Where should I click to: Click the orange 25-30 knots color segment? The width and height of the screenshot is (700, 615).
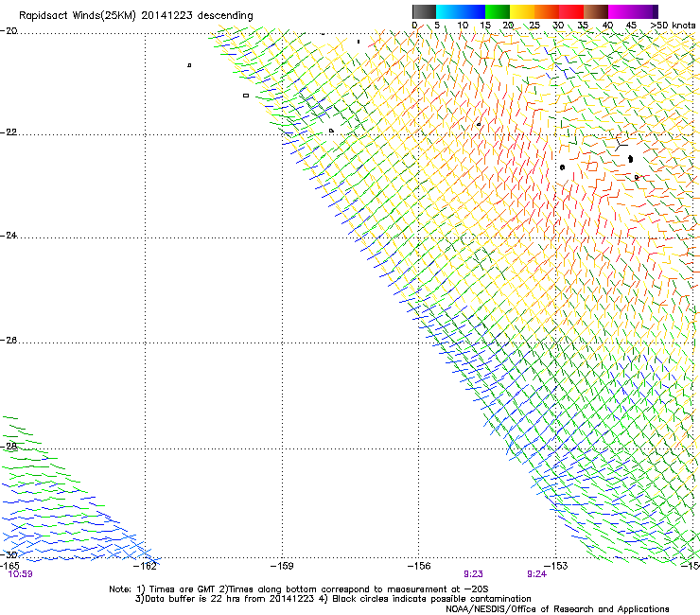pyautogui.click(x=547, y=11)
